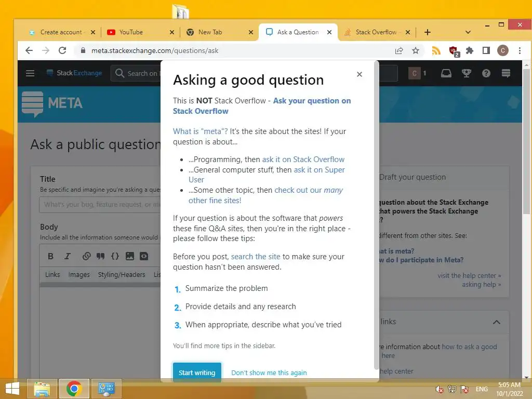This screenshot has height=399, width=532.
Task: Open Ask your question on Stack Overflow link
Action: [x=262, y=106]
